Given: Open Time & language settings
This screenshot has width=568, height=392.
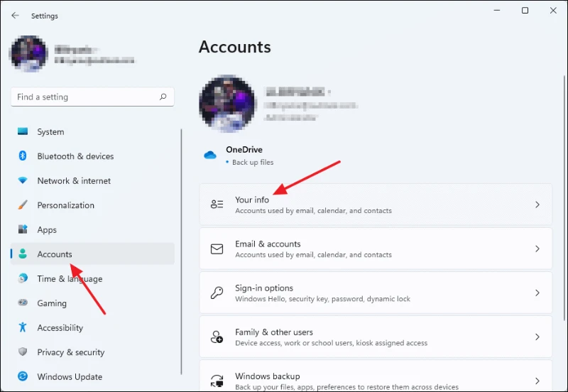Looking at the screenshot, I should pos(92,278).
